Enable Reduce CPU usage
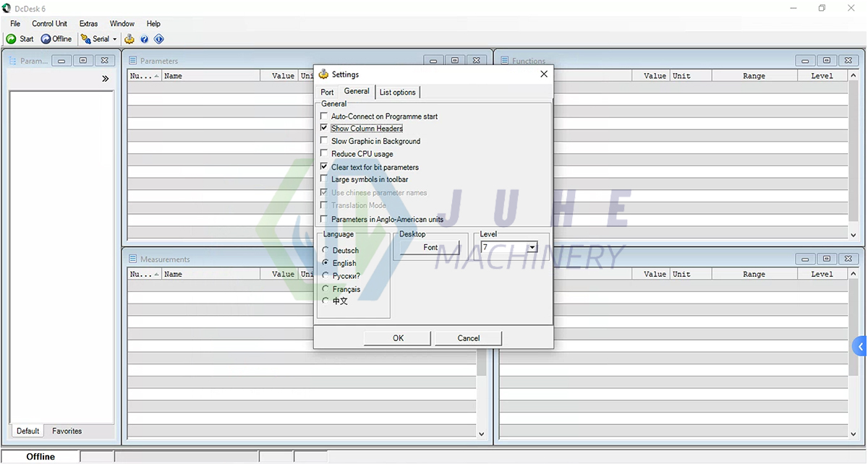868x464 pixels. pyautogui.click(x=324, y=153)
